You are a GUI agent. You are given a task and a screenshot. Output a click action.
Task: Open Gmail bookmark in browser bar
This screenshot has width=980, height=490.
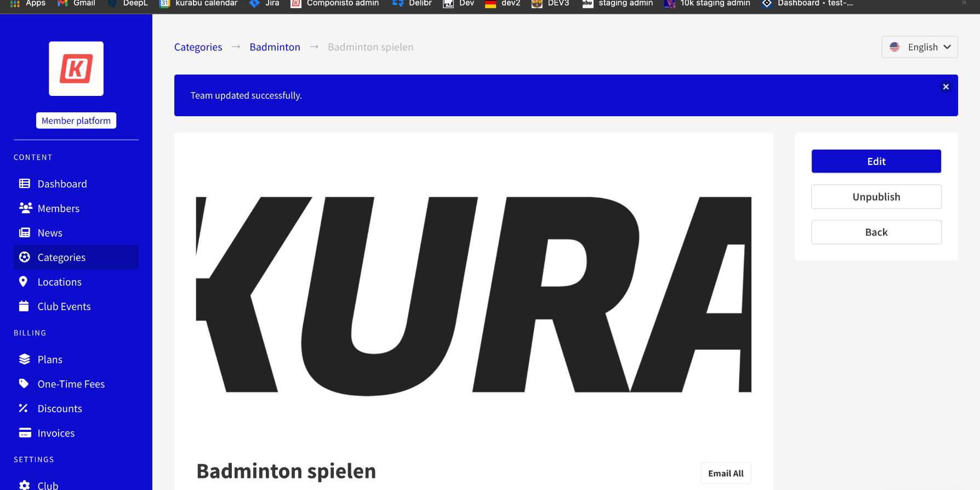pos(76,3)
